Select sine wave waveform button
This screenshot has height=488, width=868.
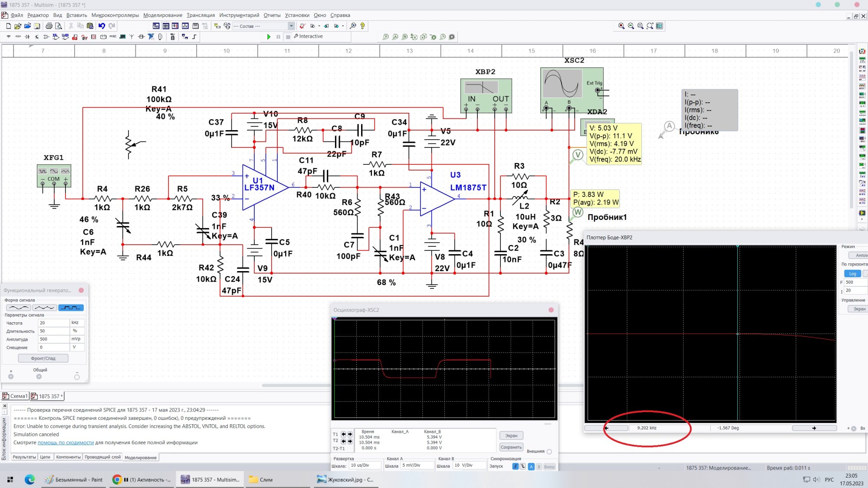(x=19, y=308)
